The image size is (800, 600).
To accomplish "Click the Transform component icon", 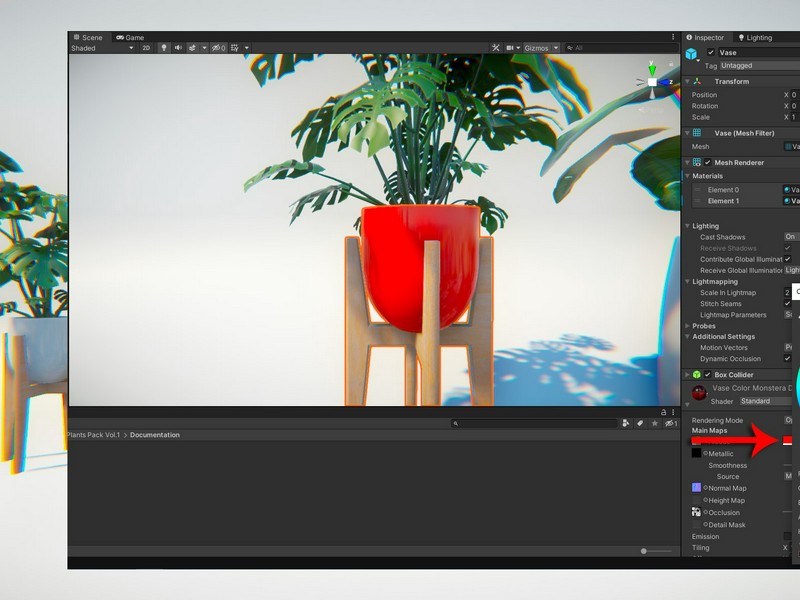I will (x=697, y=81).
